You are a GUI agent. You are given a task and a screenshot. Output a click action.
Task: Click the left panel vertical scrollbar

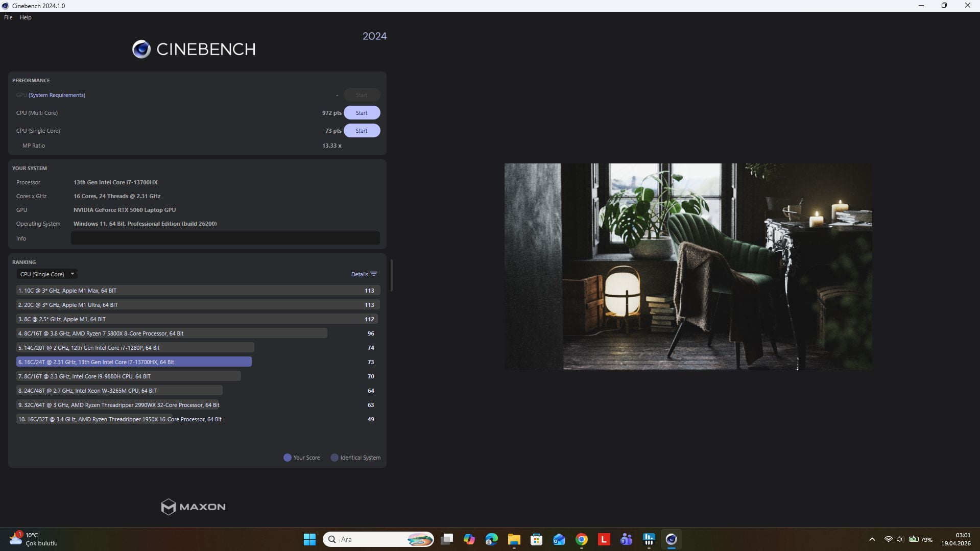391,275
